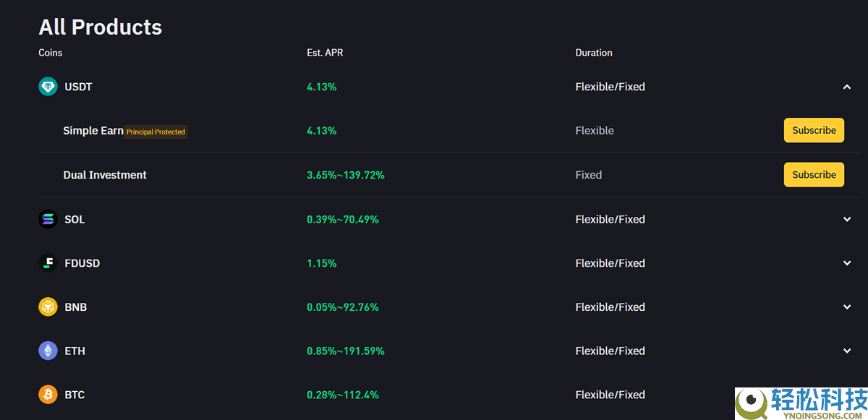Open the Simple Earn product label
This screenshot has height=420, width=868.
[x=93, y=131]
